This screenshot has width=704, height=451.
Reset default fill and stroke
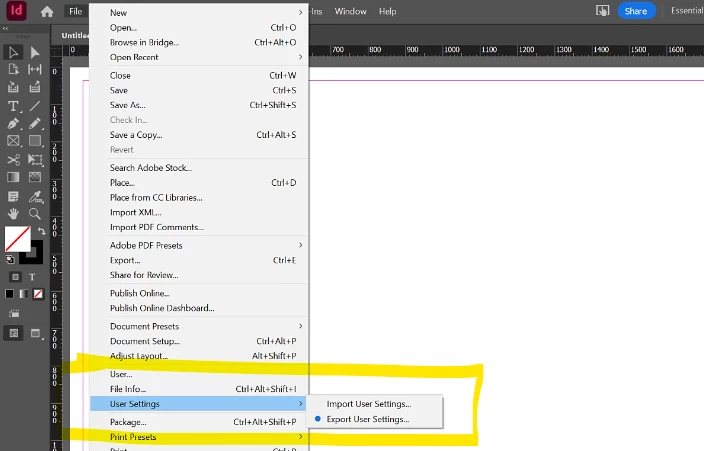[10, 260]
